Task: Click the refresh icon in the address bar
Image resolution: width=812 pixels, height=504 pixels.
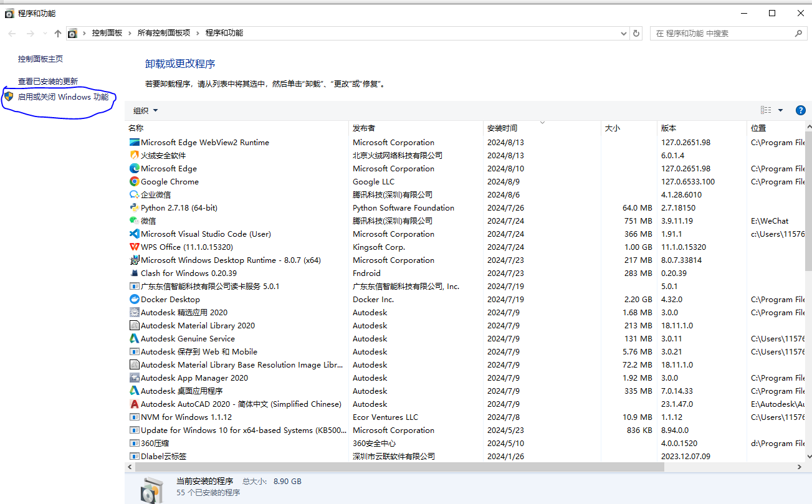Action: (x=635, y=32)
